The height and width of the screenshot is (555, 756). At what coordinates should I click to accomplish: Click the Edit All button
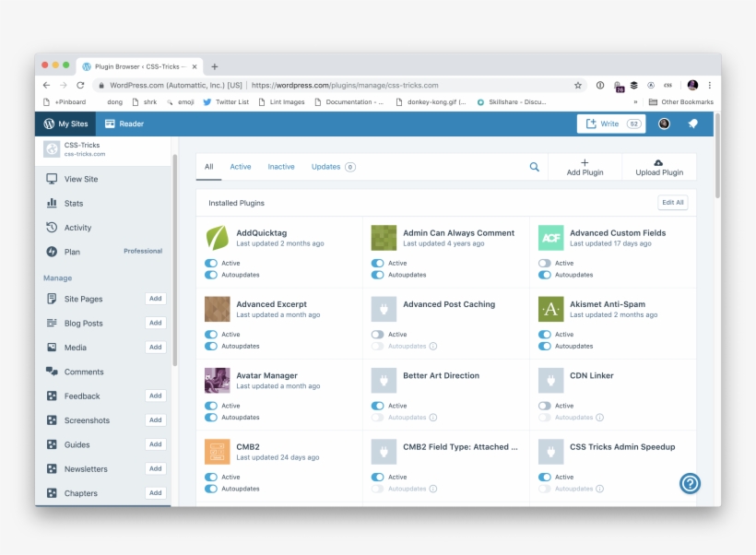pos(672,203)
